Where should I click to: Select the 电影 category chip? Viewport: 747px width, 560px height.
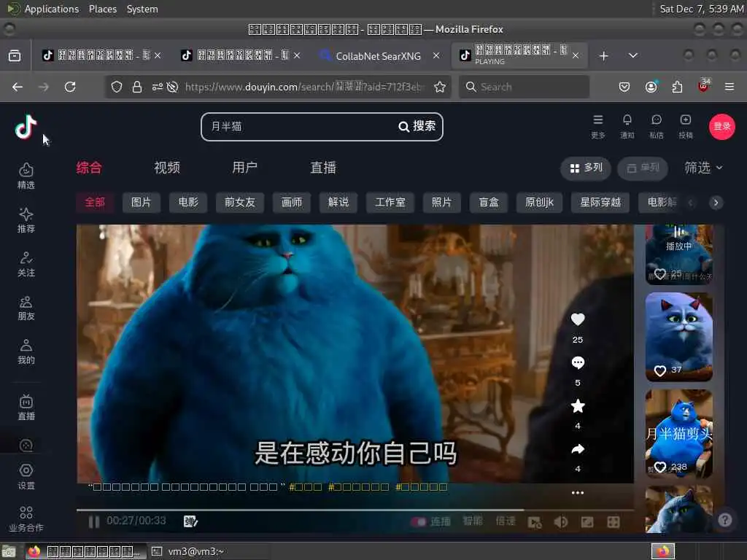pos(188,203)
